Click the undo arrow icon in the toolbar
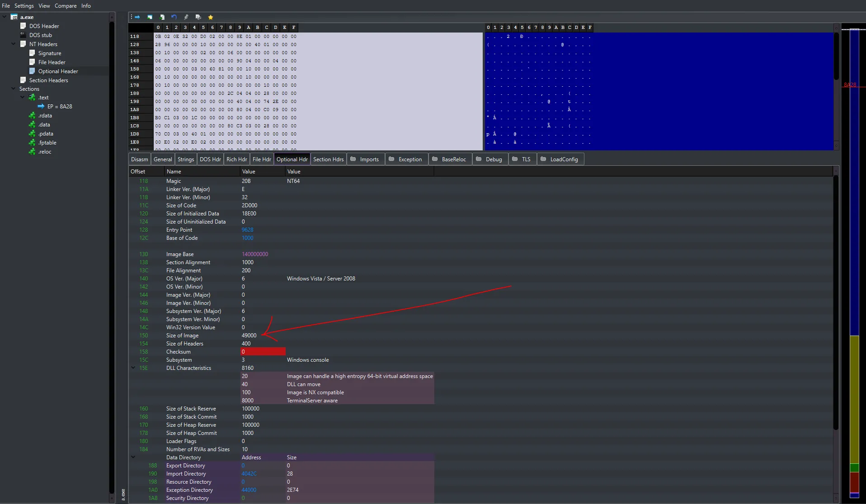The width and height of the screenshot is (866, 504). [174, 17]
